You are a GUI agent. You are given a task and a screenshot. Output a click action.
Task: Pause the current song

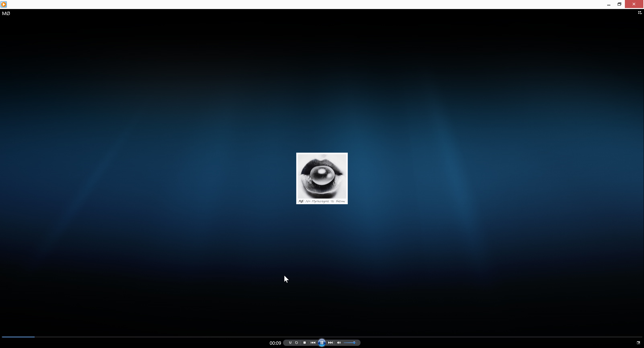coord(322,343)
